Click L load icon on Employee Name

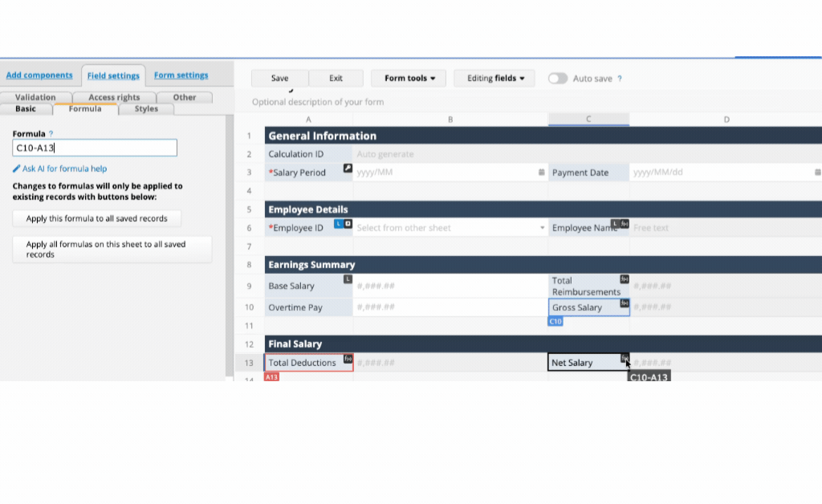click(x=616, y=224)
